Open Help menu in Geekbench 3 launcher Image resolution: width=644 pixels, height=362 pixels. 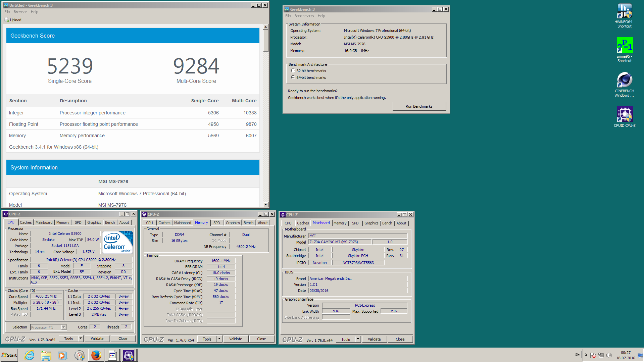click(x=321, y=16)
